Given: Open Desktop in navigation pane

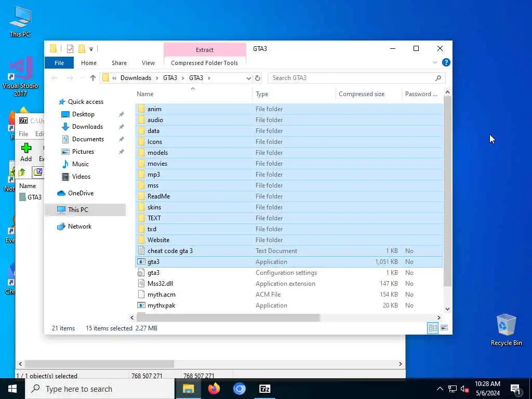Looking at the screenshot, I should (83, 114).
